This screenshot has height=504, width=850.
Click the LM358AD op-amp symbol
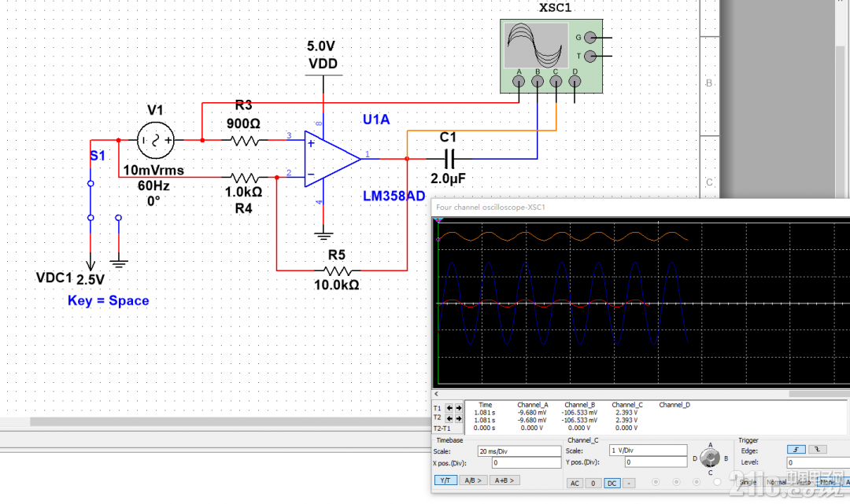332,159
